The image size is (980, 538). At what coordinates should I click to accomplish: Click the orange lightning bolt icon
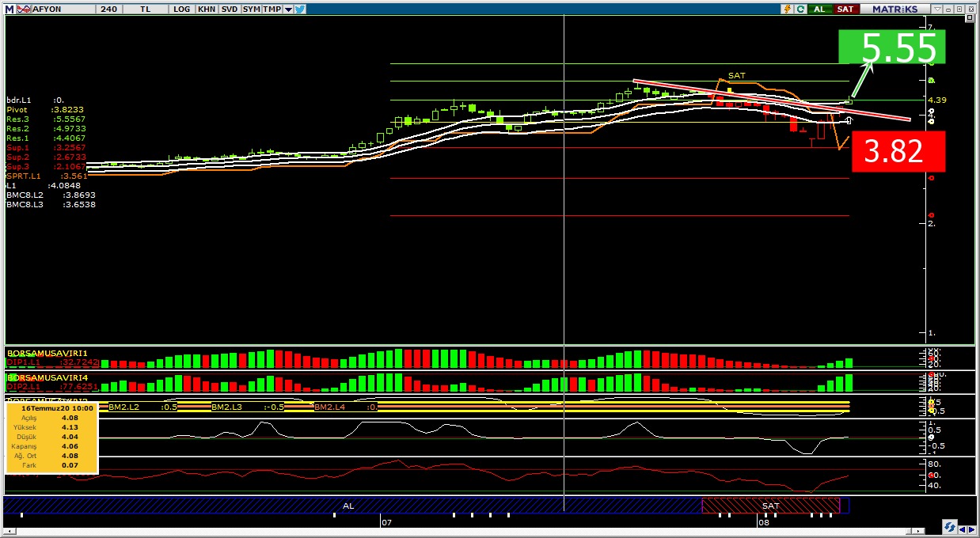(787, 9)
